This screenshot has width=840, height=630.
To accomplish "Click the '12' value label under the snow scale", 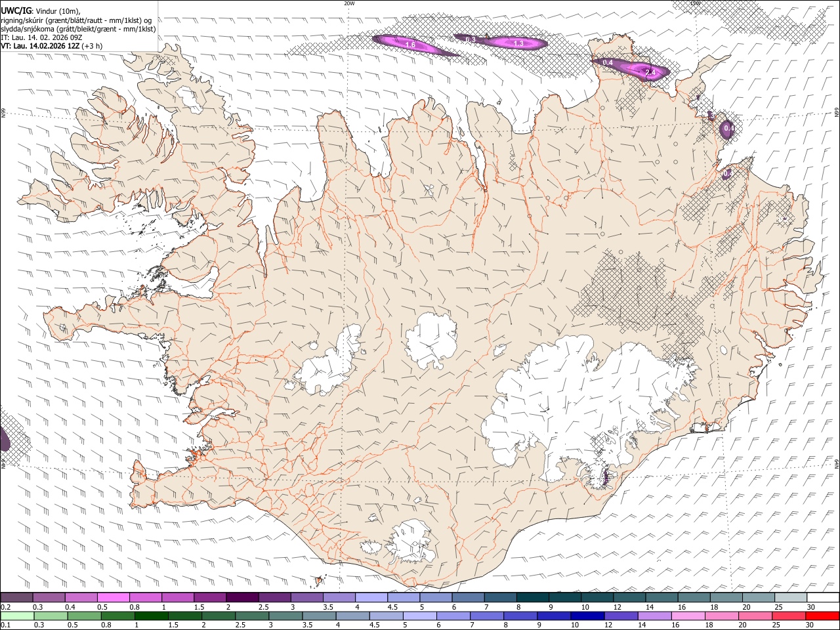I will (x=616, y=607).
